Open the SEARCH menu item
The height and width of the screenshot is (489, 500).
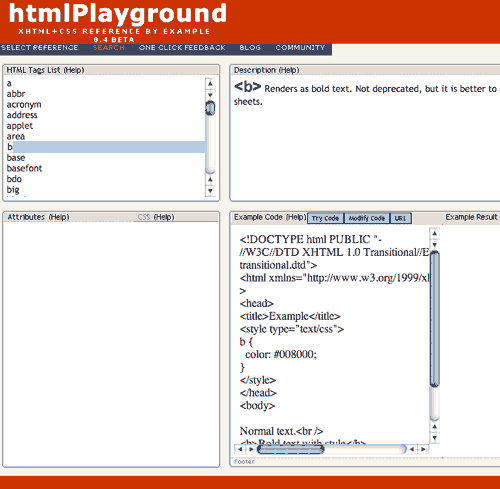(x=109, y=48)
